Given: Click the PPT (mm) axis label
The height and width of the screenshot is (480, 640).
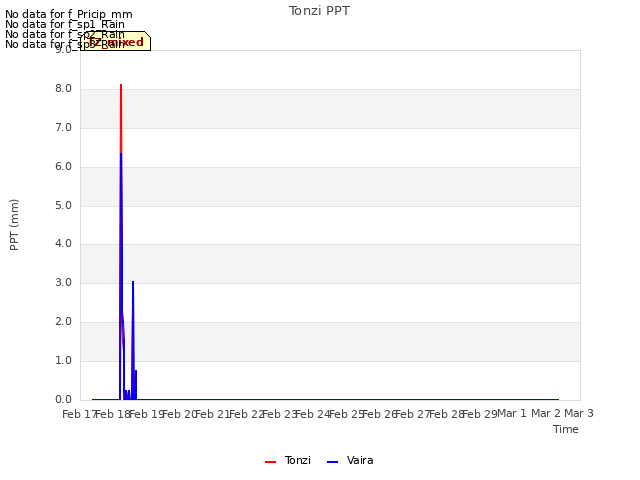Looking at the screenshot, I should (14, 224).
